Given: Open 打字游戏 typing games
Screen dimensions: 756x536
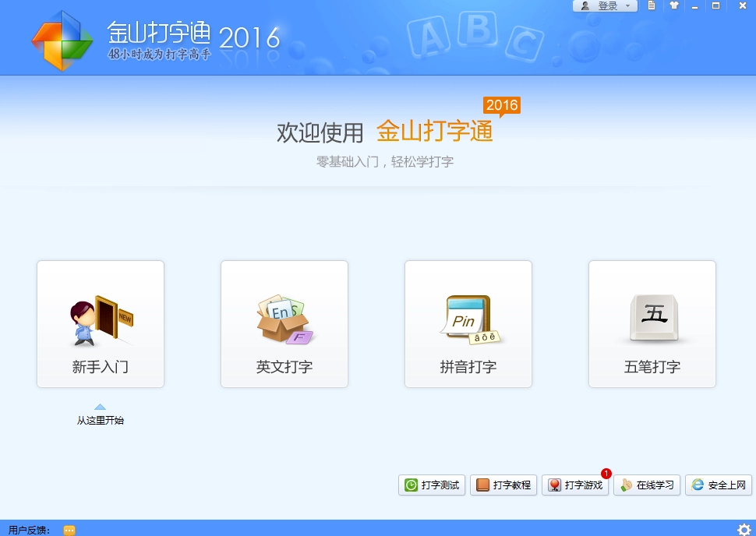Looking at the screenshot, I should [575, 485].
